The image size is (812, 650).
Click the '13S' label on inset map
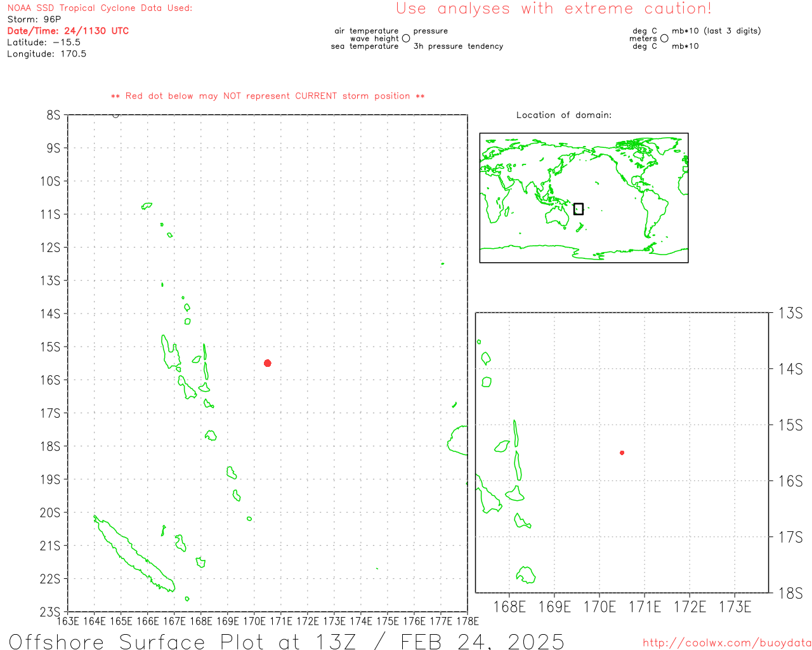(x=790, y=313)
